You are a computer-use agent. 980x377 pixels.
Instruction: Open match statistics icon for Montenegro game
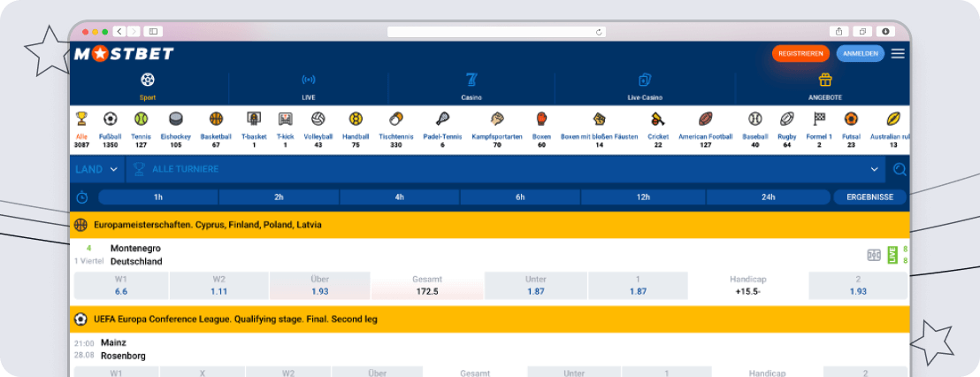874,255
